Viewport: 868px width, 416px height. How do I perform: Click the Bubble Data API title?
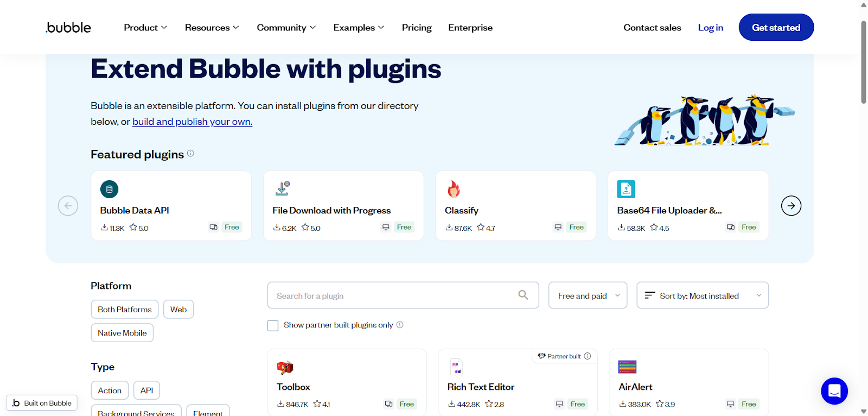click(x=135, y=210)
